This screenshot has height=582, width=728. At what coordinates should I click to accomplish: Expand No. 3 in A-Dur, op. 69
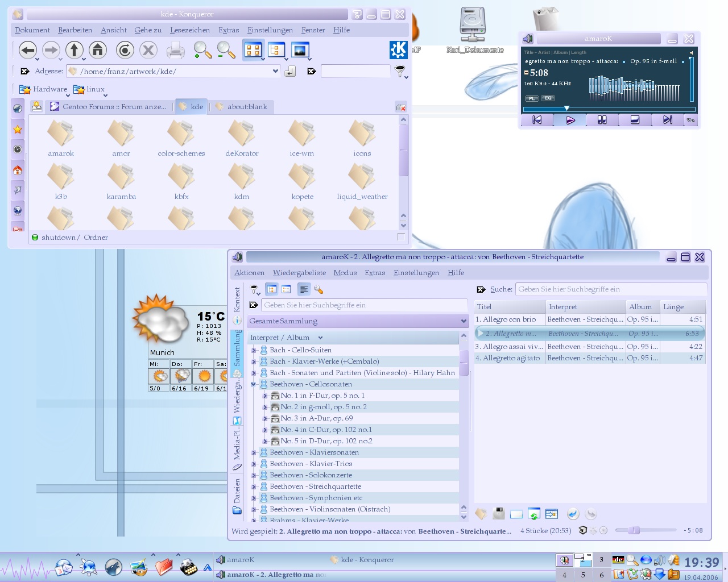[265, 418]
